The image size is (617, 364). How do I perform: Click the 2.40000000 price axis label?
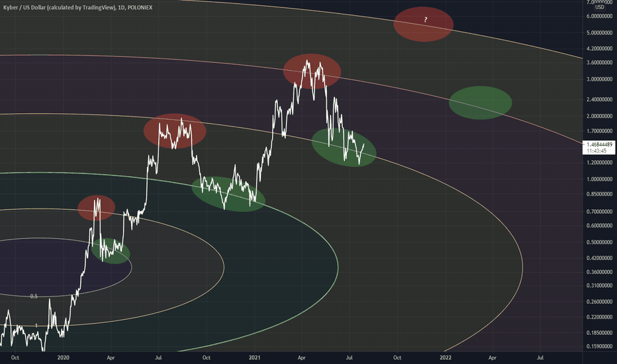click(x=599, y=99)
